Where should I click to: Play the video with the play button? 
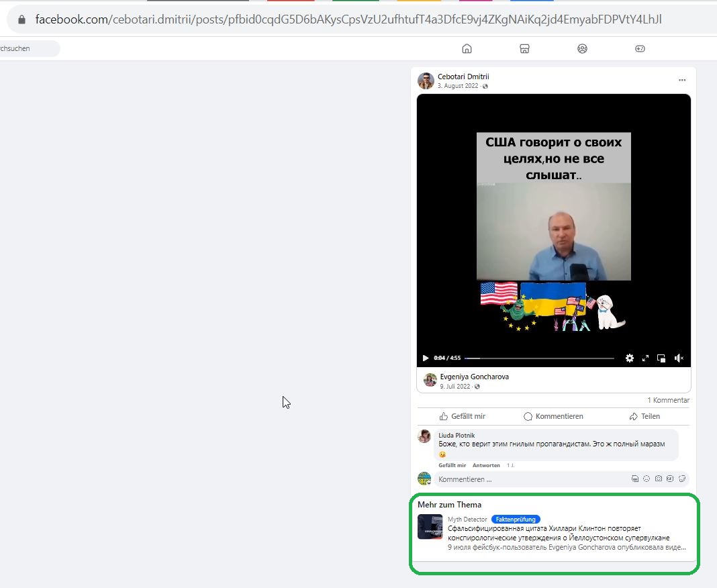(x=425, y=358)
